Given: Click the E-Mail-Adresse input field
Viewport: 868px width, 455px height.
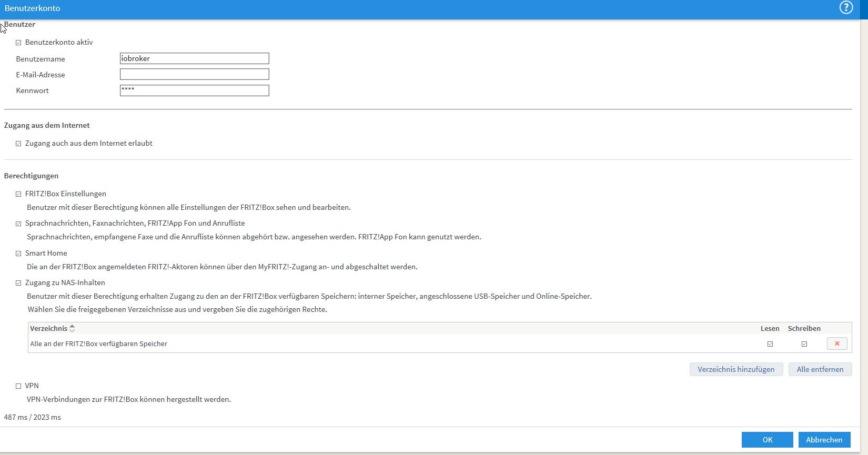Looking at the screenshot, I should (x=195, y=74).
